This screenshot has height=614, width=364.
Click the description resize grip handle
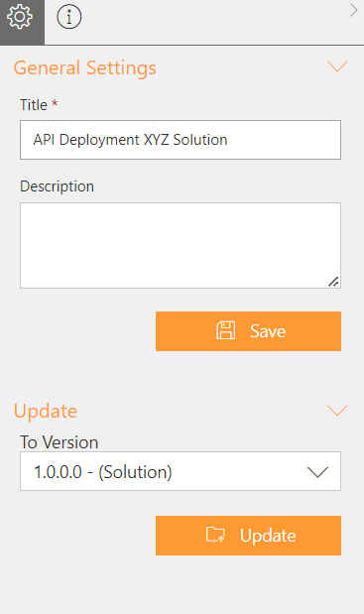coord(333,282)
